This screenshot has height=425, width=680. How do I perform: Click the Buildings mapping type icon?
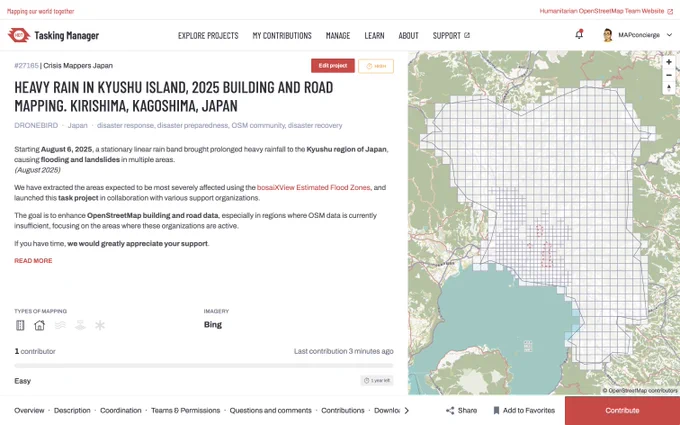coord(39,325)
